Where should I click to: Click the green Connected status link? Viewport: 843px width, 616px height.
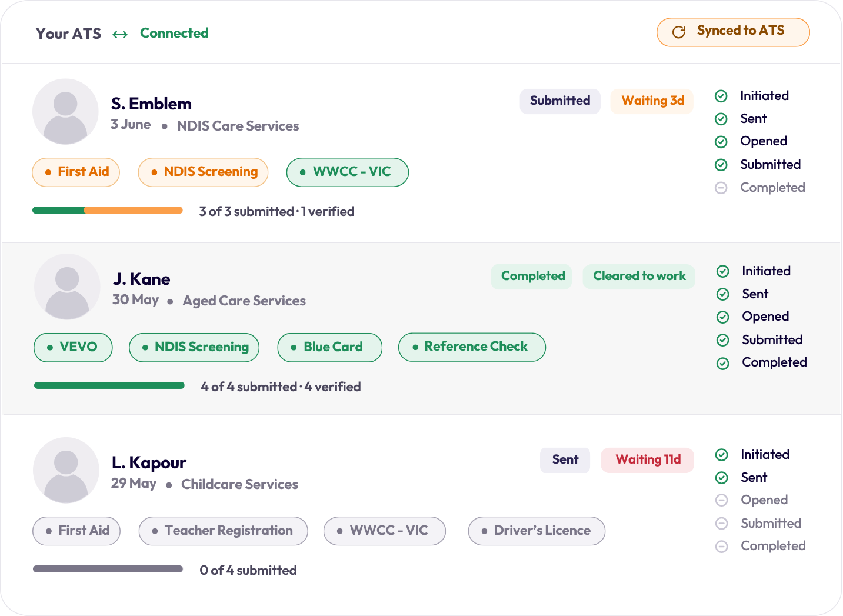click(x=174, y=34)
